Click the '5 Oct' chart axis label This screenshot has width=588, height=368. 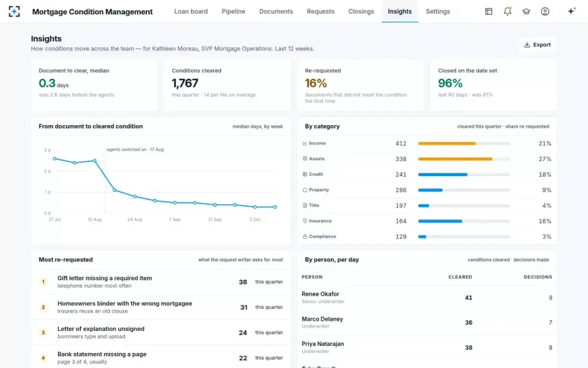click(255, 220)
